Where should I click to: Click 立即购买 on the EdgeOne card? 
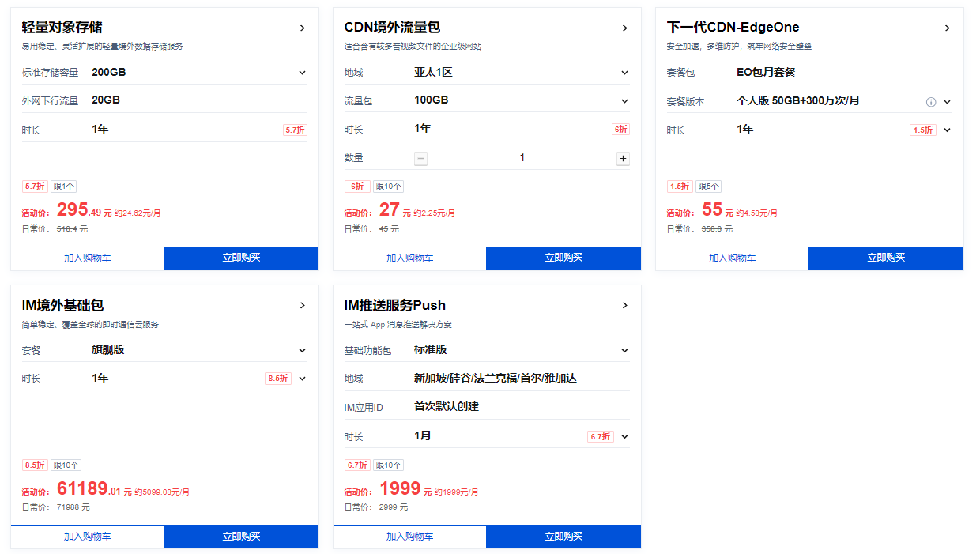(885, 258)
